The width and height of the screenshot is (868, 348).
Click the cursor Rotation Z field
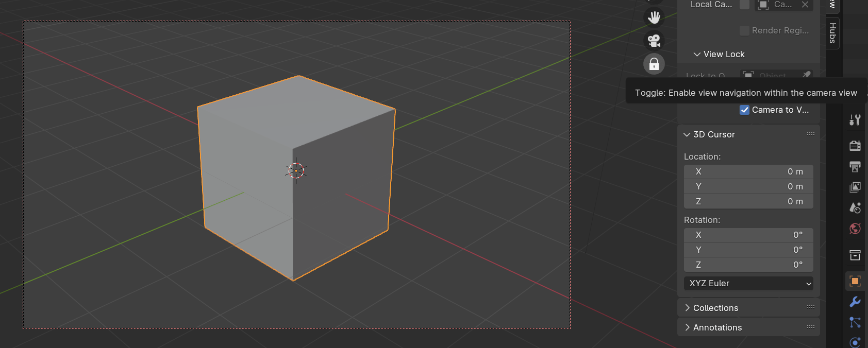click(748, 265)
